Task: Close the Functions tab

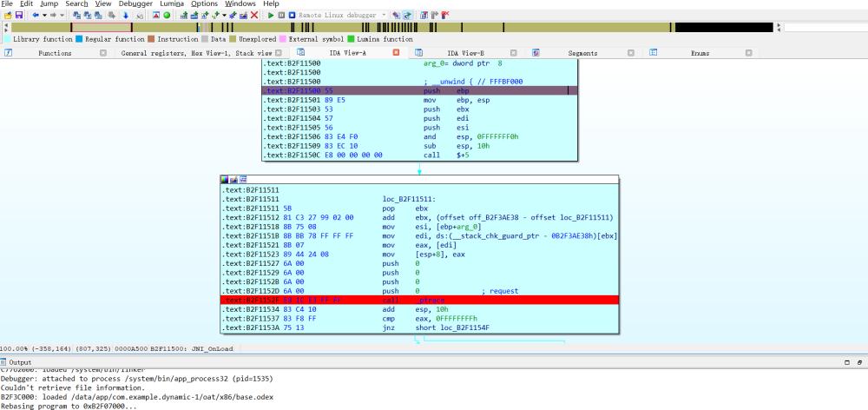Action: tap(103, 53)
